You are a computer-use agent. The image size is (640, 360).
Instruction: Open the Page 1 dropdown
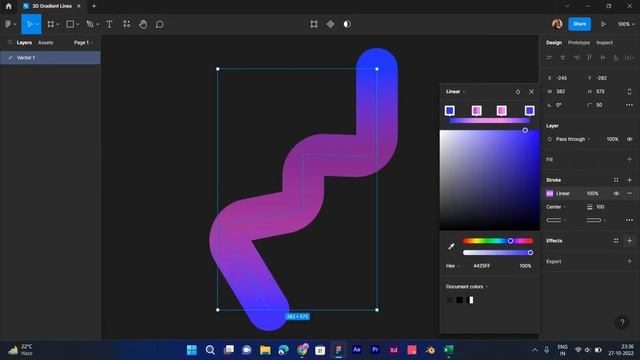click(x=83, y=42)
